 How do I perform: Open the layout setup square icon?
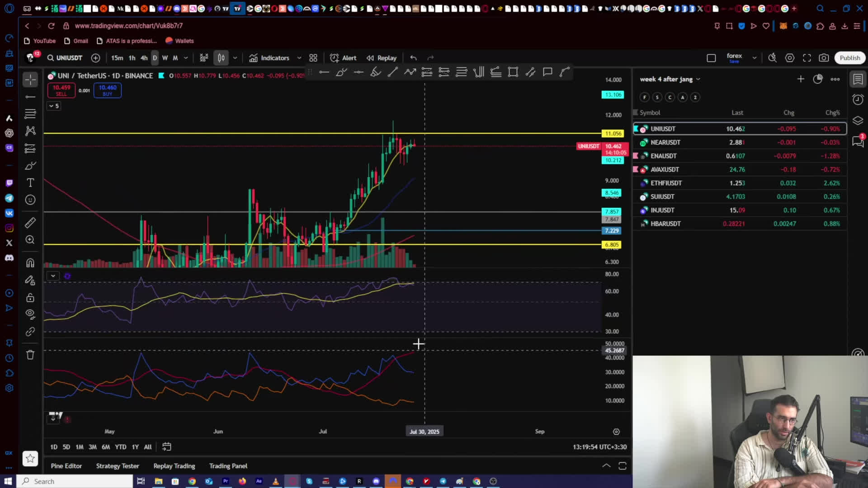pos(711,58)
